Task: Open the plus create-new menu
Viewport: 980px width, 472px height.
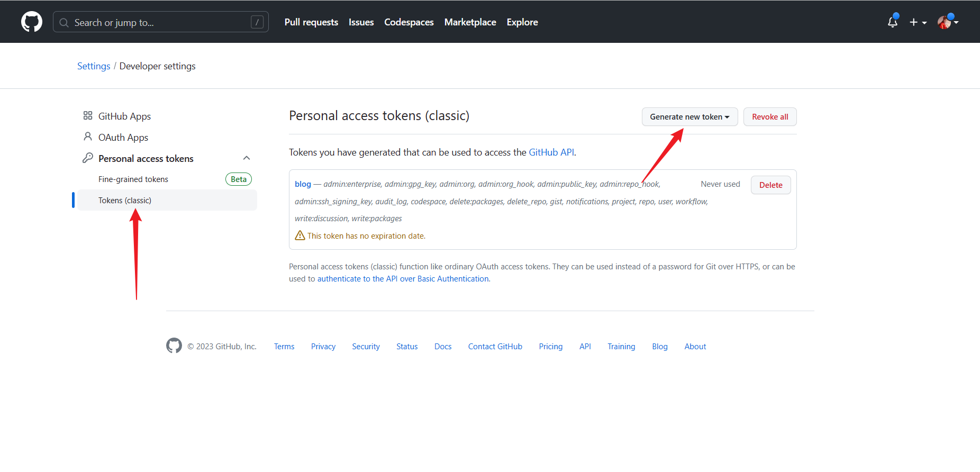Action: 918,22
